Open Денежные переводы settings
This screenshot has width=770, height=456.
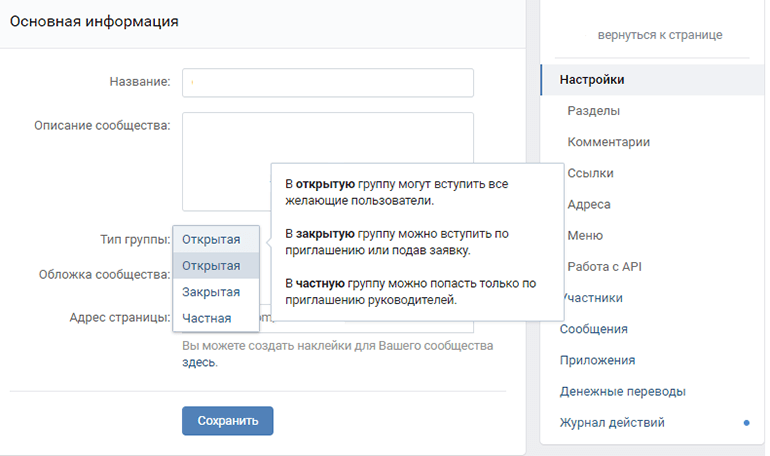click(x=622, y=391)
